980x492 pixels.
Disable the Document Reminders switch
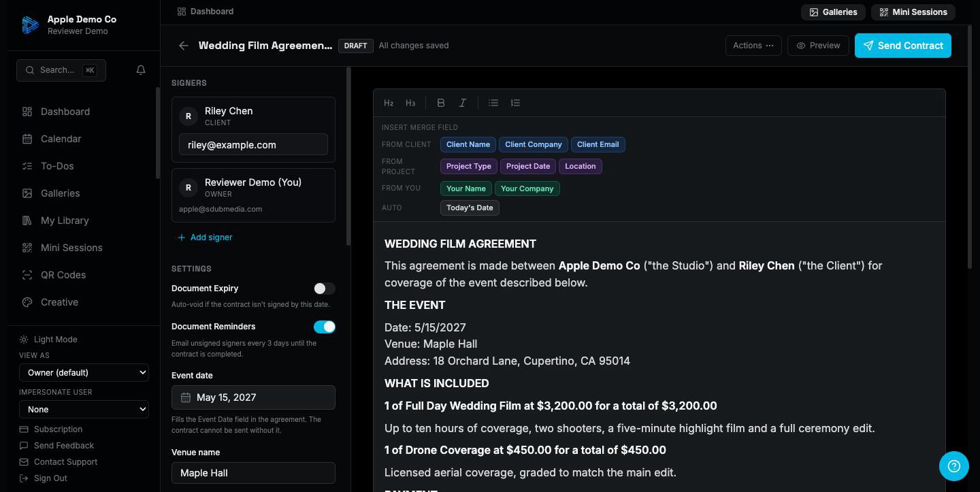[325, 327]
